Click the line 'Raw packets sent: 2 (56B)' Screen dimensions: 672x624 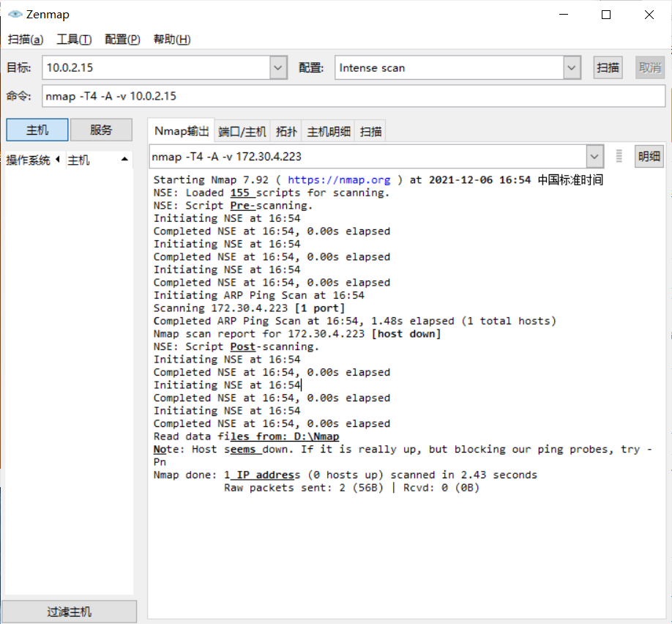coord(304,488)
